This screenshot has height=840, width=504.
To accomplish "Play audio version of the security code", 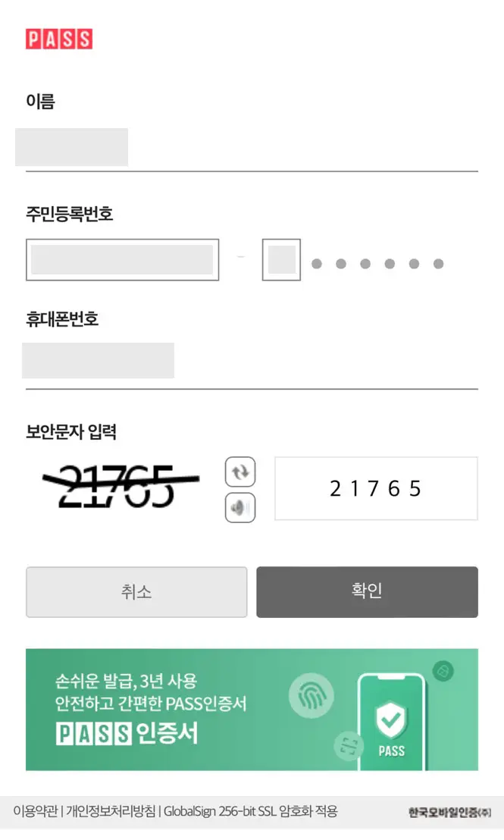I will 240,507.
